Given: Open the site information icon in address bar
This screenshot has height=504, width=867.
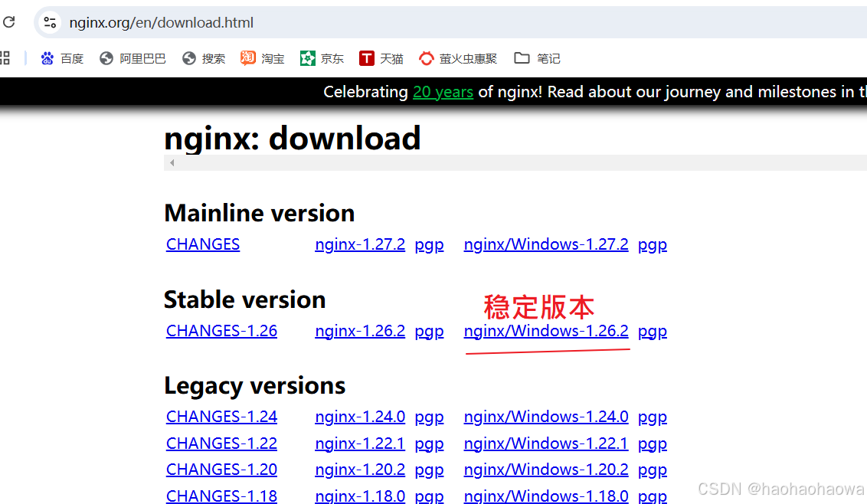Looking at the screenshot, I should (x=49, y=22).
